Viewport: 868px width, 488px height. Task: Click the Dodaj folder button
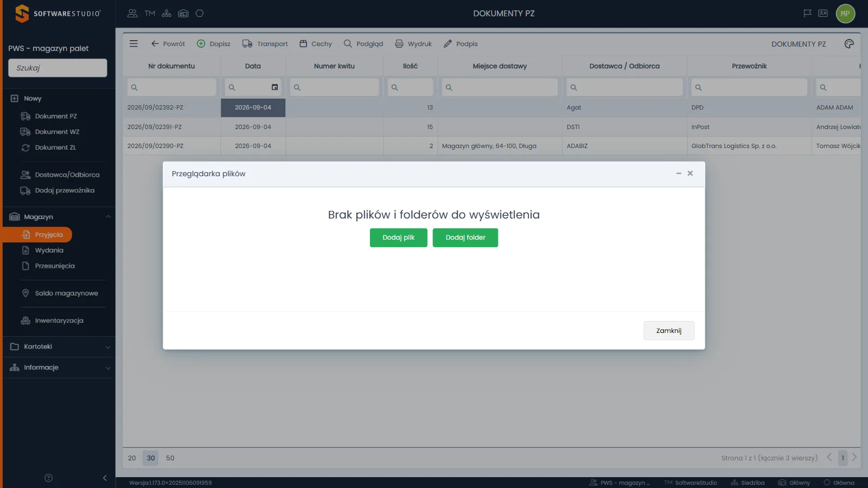pos(465,237)
